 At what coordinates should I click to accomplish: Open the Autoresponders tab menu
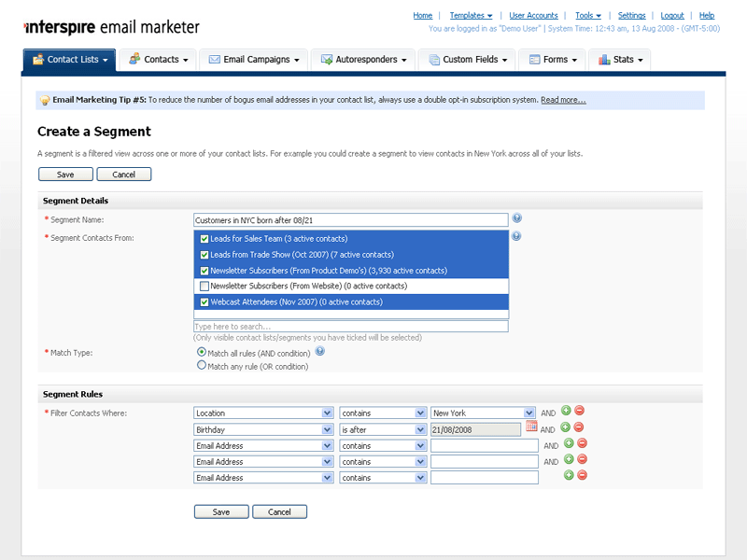363,60
